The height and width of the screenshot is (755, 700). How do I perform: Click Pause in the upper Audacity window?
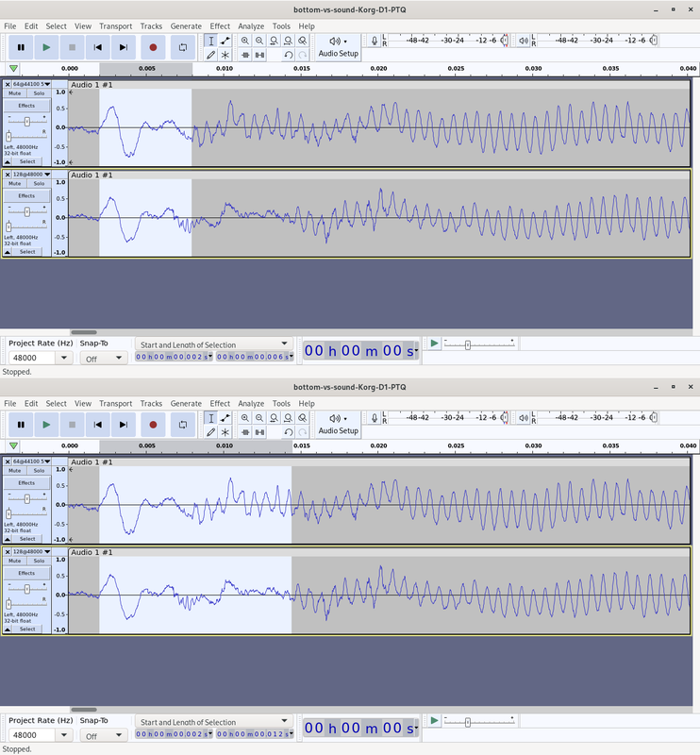[21, 47]
